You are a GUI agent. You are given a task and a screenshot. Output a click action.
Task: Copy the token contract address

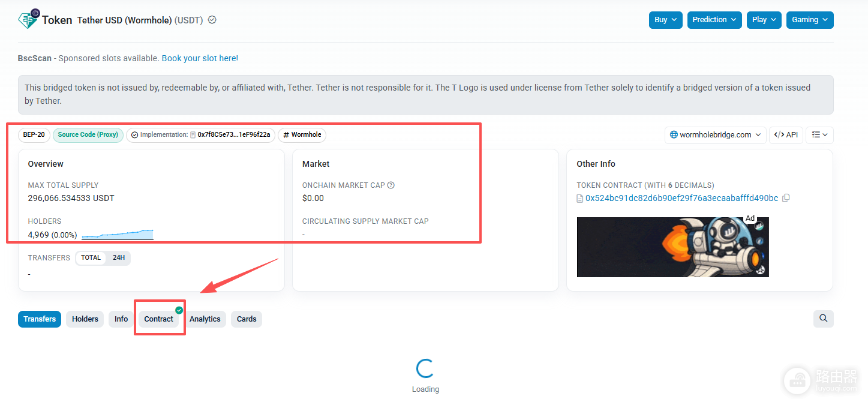pyautogui.click(x=786, y=198)
